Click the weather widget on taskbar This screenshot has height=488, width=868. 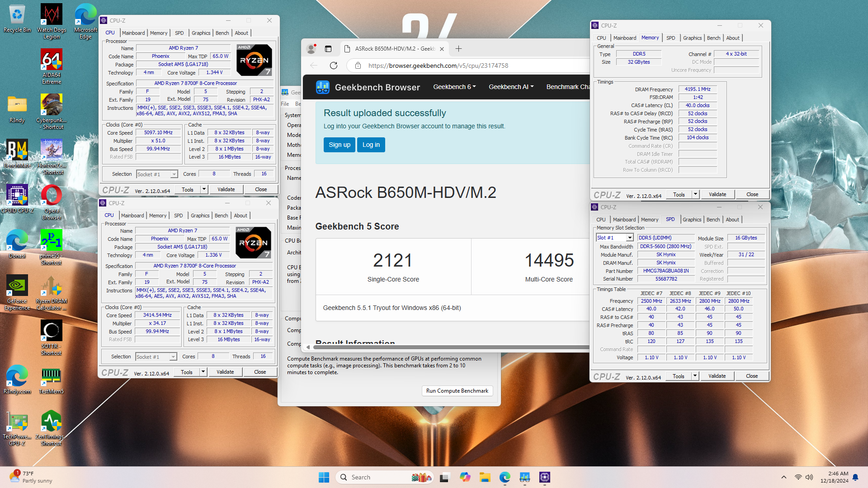[x=31, y=477]
